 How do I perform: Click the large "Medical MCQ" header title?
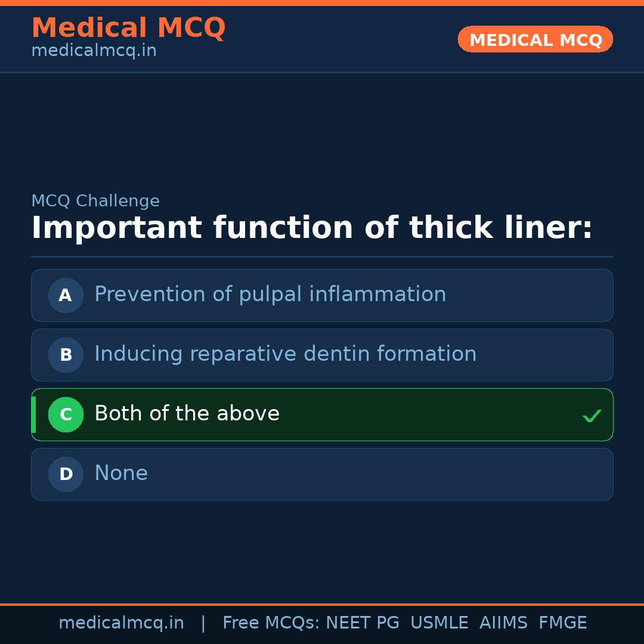[128, 28]
